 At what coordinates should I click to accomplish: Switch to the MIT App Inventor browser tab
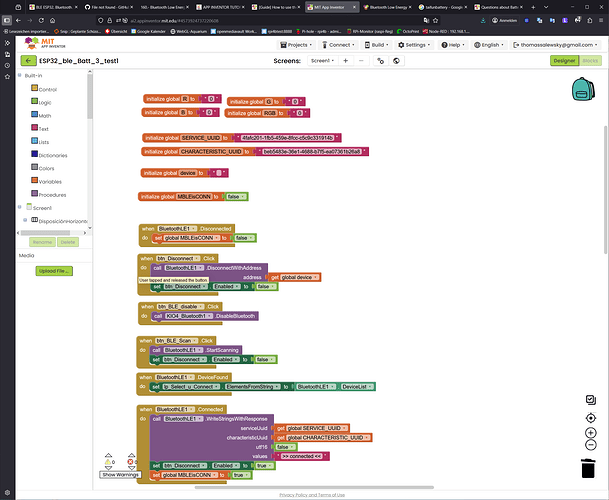tap(331, 7)
